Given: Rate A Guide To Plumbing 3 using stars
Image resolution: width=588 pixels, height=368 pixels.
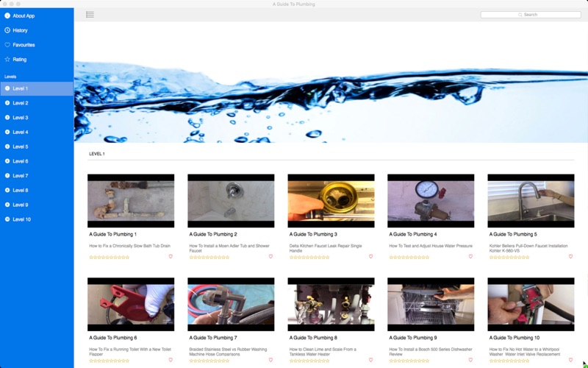Looking at the screenshot, I should (309, 258).
